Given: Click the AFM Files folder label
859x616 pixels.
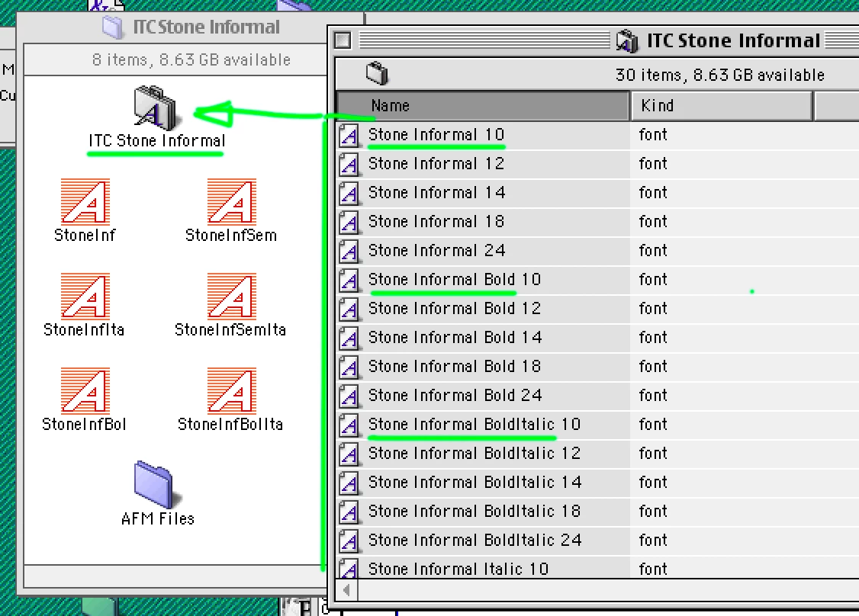Looking at the screenshot, I should coord(158,519).
